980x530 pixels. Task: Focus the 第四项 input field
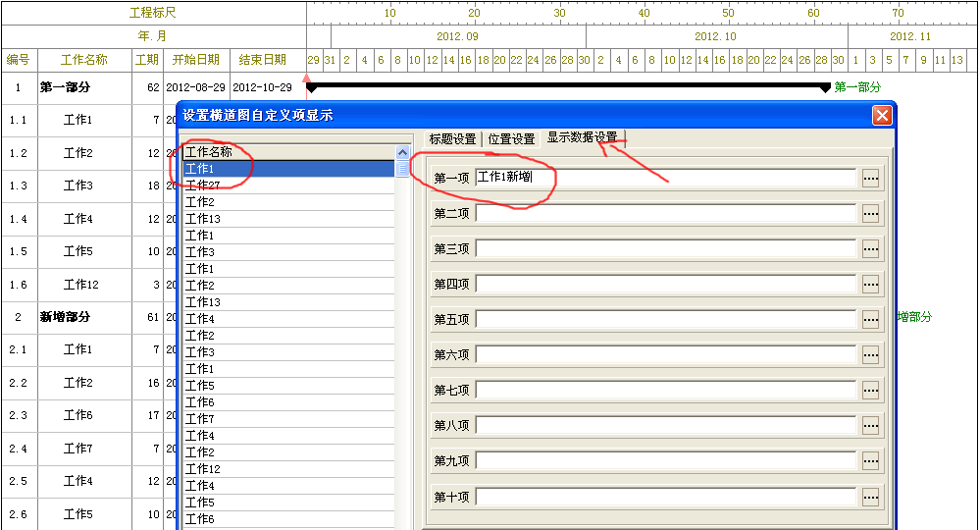pos(665,284)
